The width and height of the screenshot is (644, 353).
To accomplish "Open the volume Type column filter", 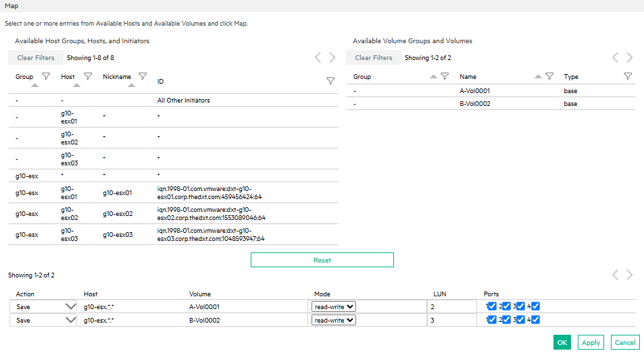I will point(628,76).
